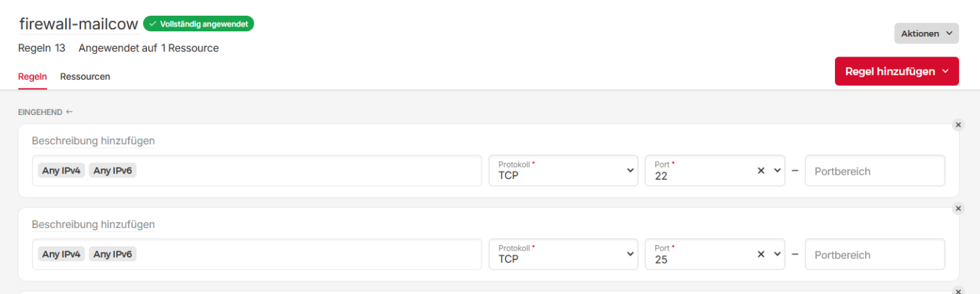Open Protokoll TCP dropdown in second rule
Screen dimensions: 980x294
563,254
